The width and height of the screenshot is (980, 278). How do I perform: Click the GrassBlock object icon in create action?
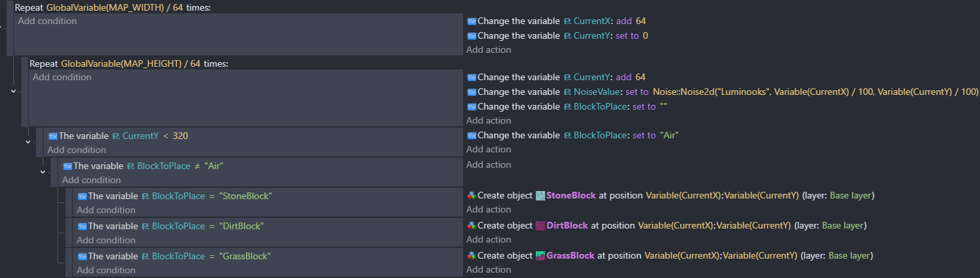[x=540, y=256]
